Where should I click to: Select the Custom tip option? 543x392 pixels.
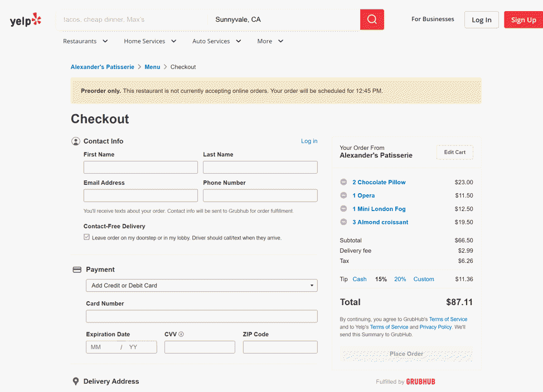[423, 280]
